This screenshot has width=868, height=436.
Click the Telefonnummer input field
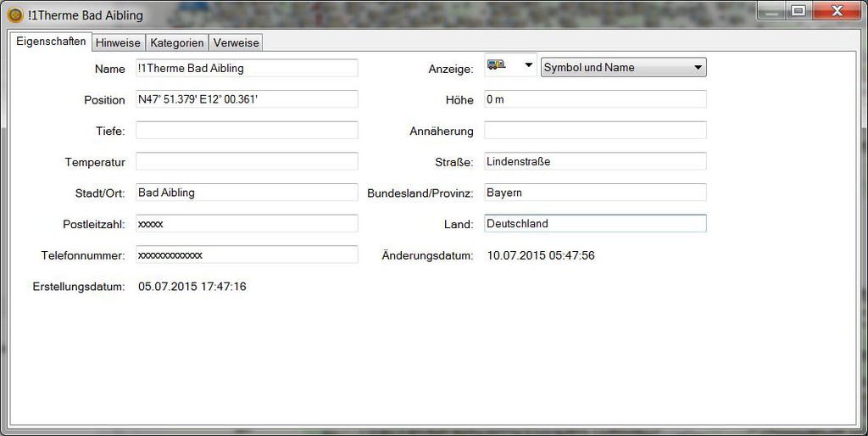click(246, 254)
